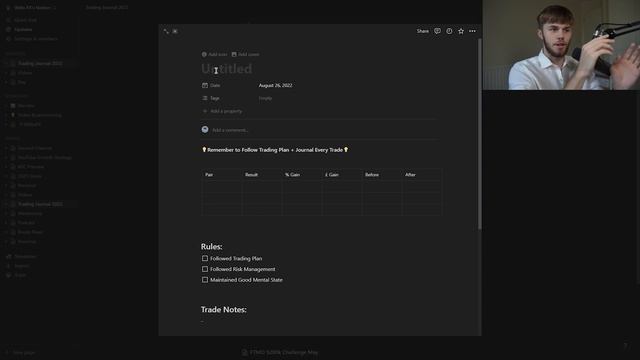
Task: Open the comments icon in page header
Action: pos(437,31)
